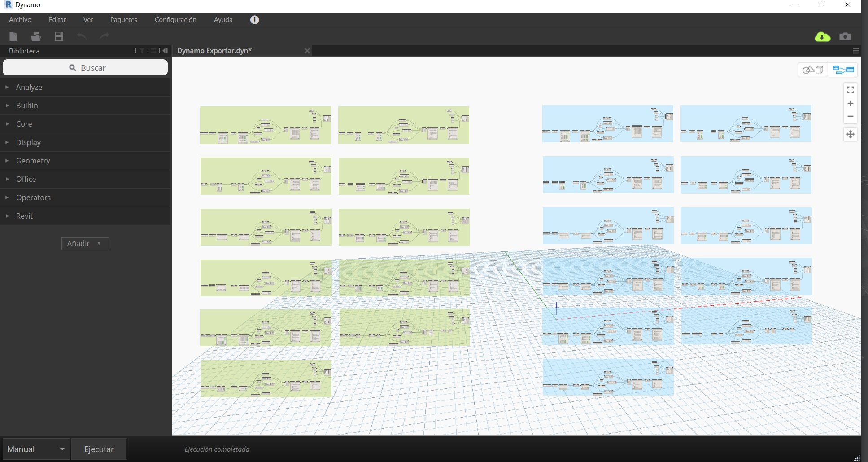Viewport: 868px width, 462px height.
Task: Zoom out with the minus button
Action: tap(850, 116)
